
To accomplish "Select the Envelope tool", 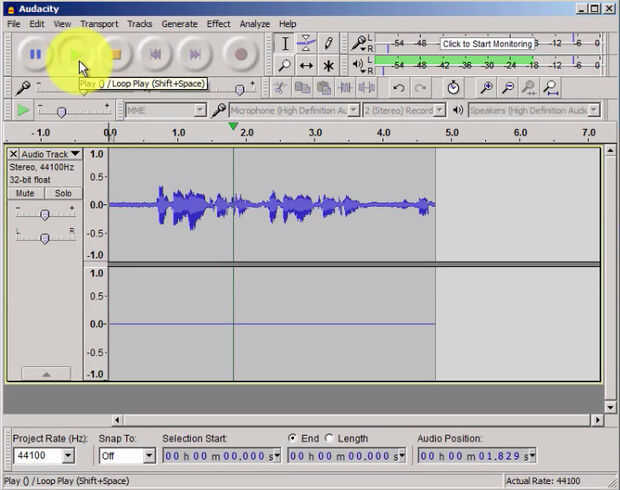I will pos(306,43).
